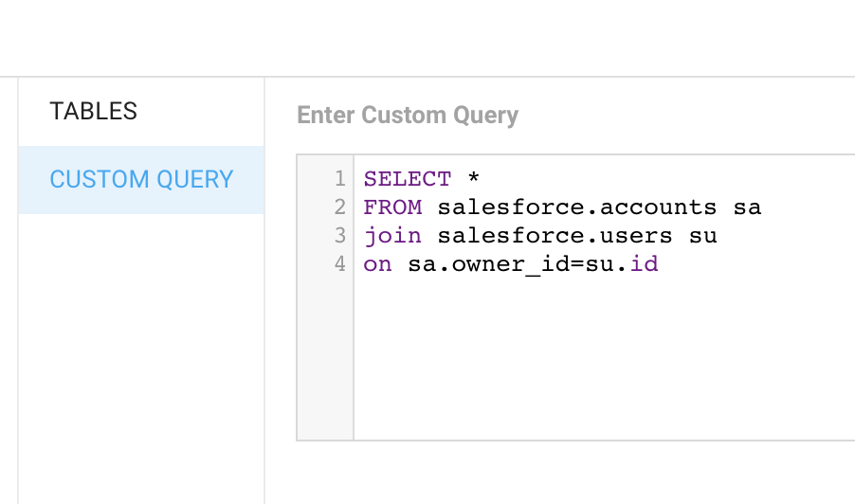
Task: Click the 'Enter Custom Query' heading
Action: pyautogui.click(x=408, y=115)
